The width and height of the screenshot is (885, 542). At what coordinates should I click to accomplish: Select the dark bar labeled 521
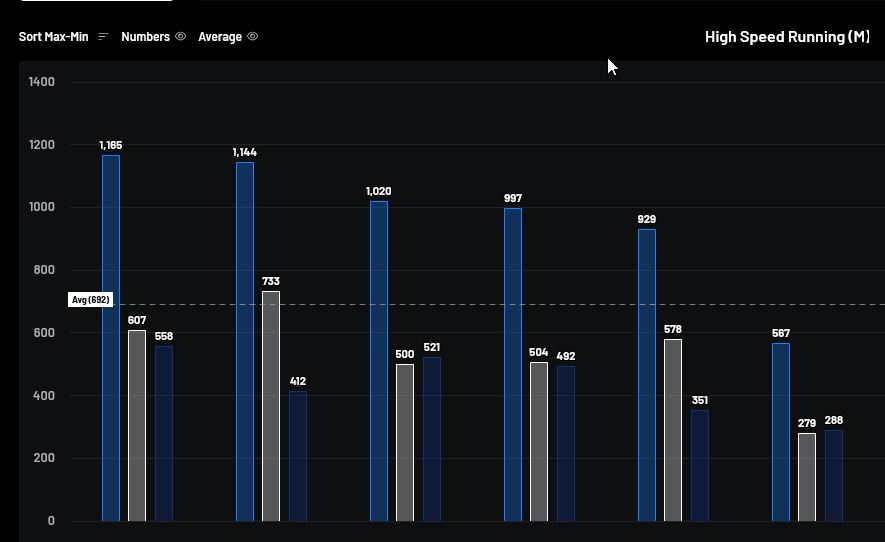(432, 439)
